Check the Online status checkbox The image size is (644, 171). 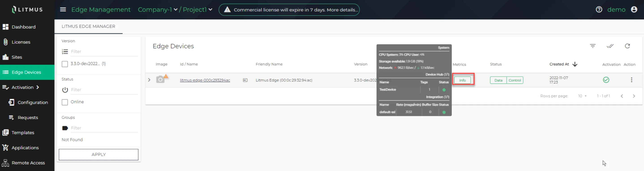click(x=65, y=102)
